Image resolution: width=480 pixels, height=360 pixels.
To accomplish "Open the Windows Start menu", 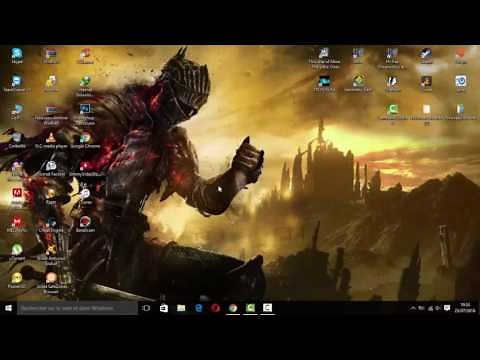I will [9, 308].
